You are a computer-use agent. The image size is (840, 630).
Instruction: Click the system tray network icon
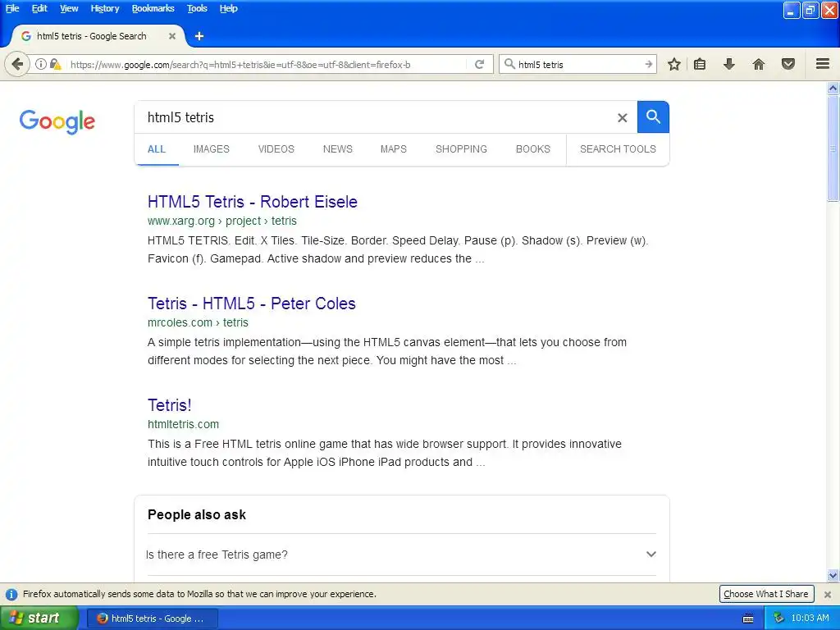pos(778,619)
